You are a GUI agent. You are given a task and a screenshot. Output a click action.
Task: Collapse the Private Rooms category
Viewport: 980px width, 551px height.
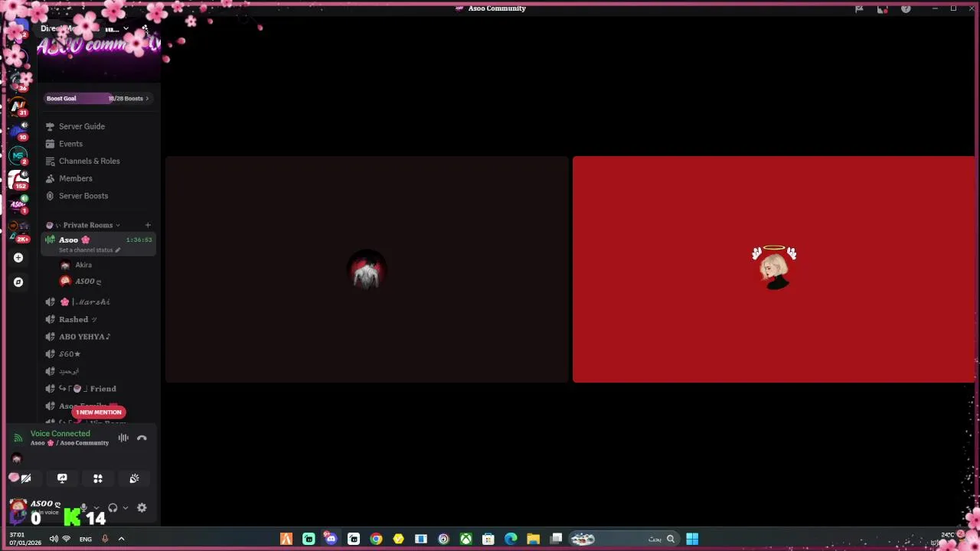pyautogui.click(x=87, y=225)
